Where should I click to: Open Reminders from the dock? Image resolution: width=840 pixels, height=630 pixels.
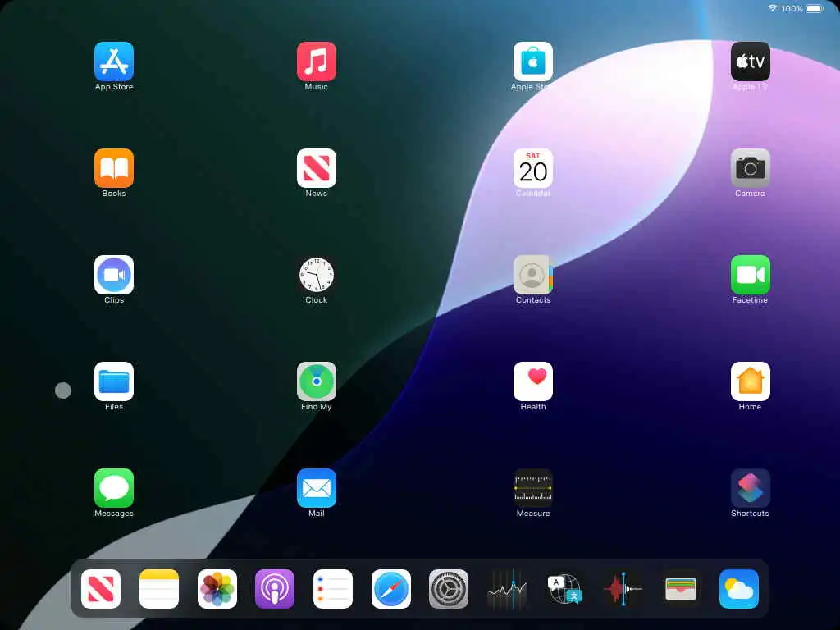tap(333, 589)
